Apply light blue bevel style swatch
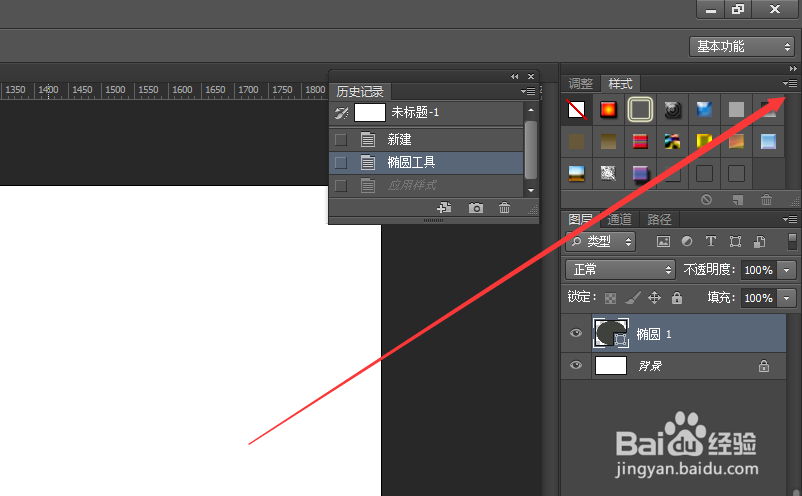 (x=768, y=141)
